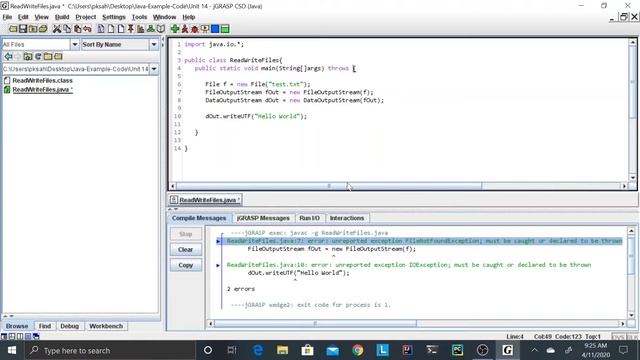Go back with the file browser blue arrow
The width and height of the screenshot is (640, 360).
8,56
